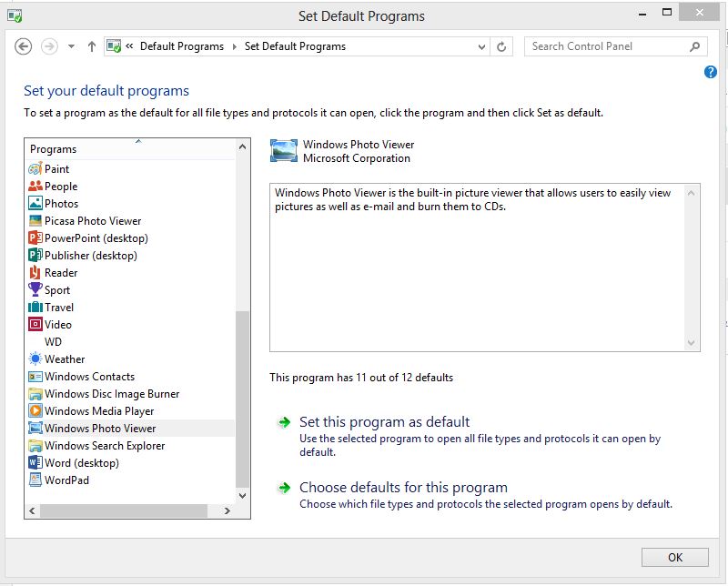Click the OK button
The image size is (728, 586).
click(674, 557)
